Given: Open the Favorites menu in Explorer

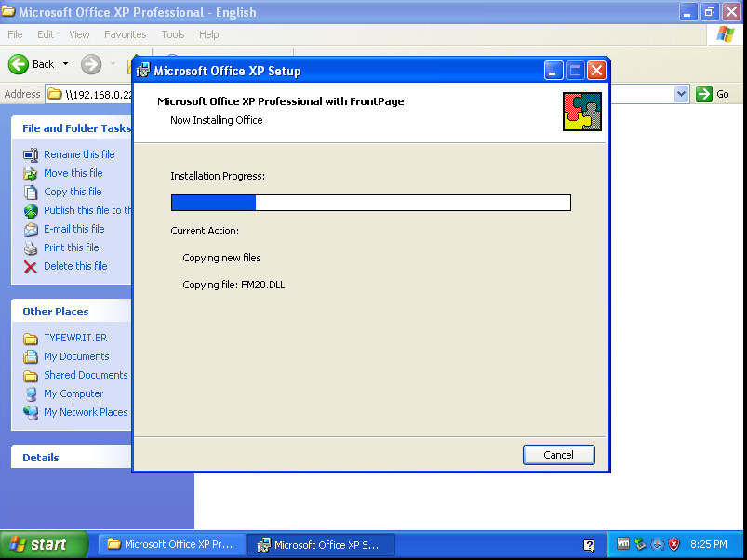Looking at the screenshot, I should pyautogui.click(x=125, y=34).
